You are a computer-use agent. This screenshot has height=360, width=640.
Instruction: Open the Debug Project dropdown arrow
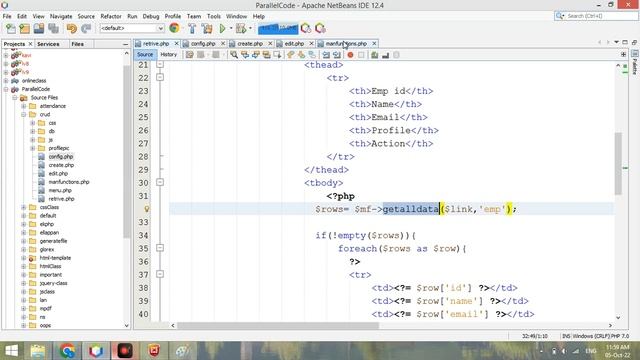pyautogui.click(x=250, y=28)
